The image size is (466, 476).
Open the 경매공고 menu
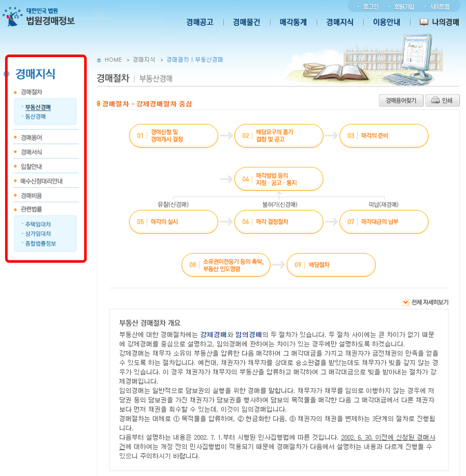199,22
